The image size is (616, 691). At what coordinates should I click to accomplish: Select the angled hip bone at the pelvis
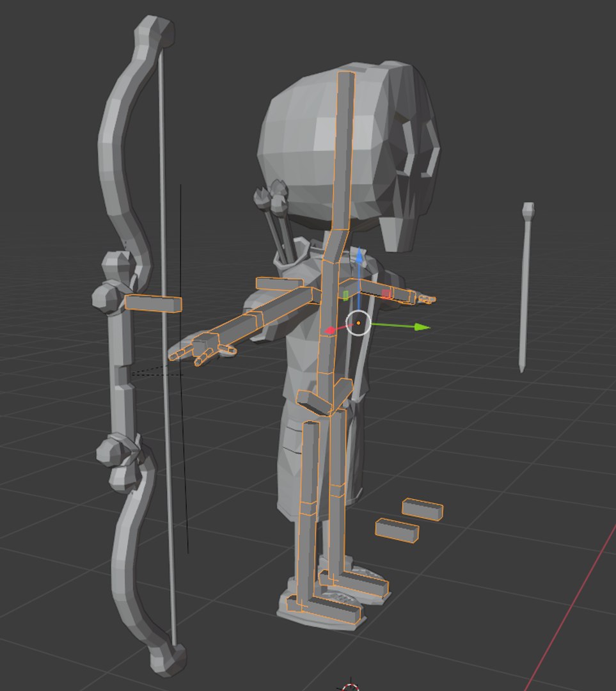313,402
